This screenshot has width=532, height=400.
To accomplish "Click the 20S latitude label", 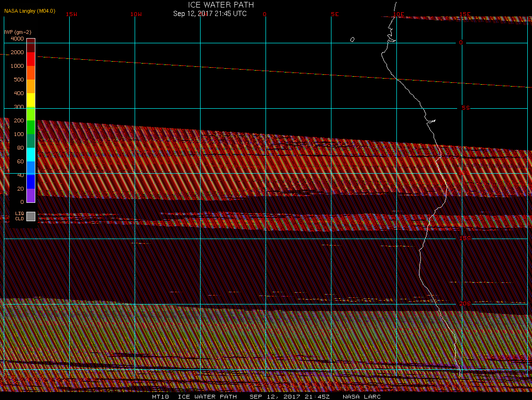I will coord(465,304).
